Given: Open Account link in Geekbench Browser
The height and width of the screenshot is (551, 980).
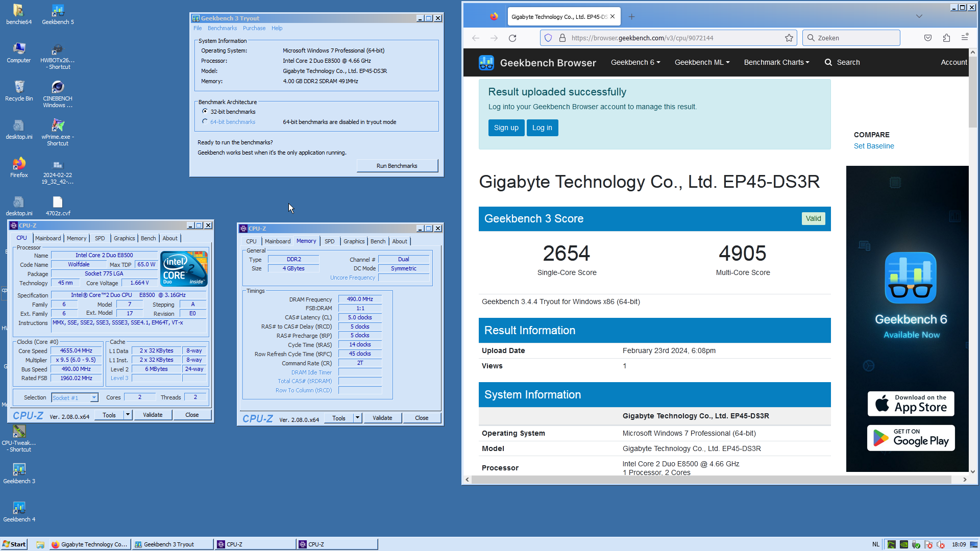Looking at the screenshot, I should tap(954, 62).
